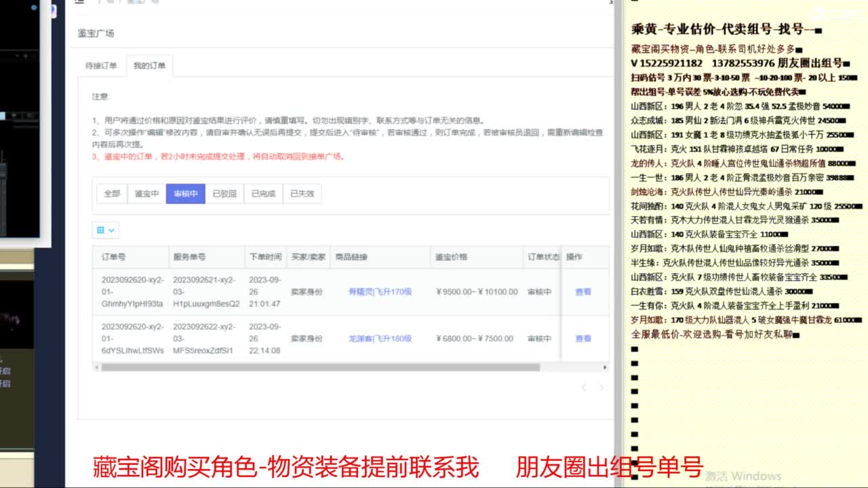Select the 审核中 status filter

point(186,194)
